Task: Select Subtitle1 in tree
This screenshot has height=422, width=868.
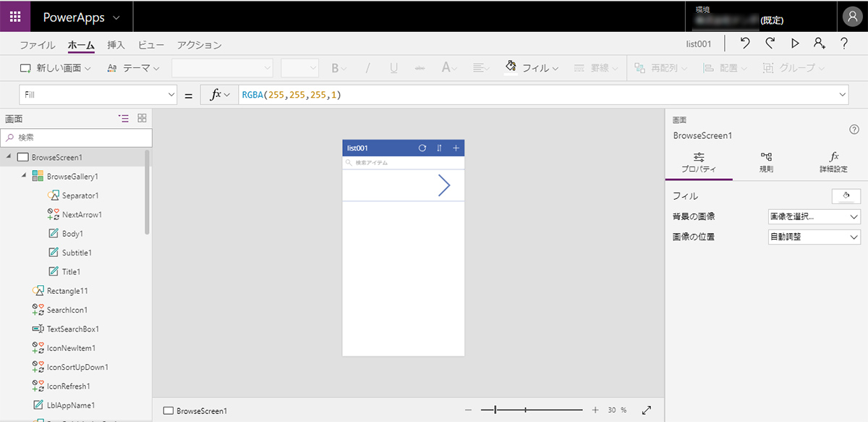Action: click(x=77, y=253)
